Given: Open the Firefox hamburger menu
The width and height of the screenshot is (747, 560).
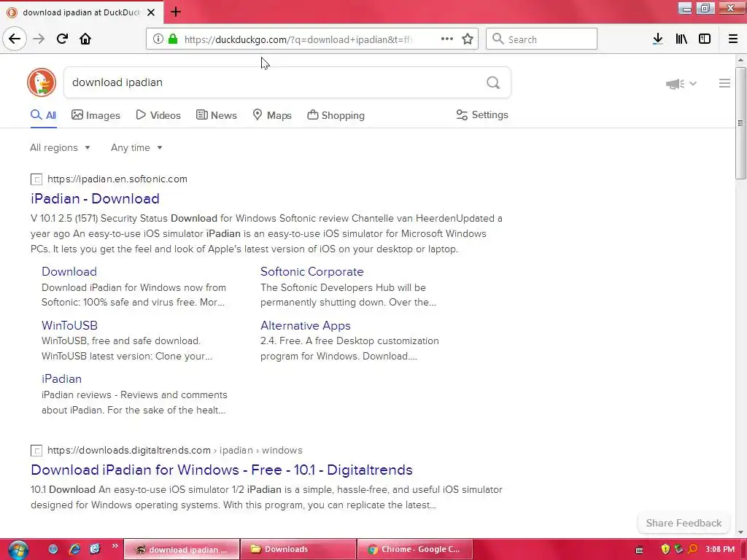Looking at the screenshot, I should click(x=732, y=39).
